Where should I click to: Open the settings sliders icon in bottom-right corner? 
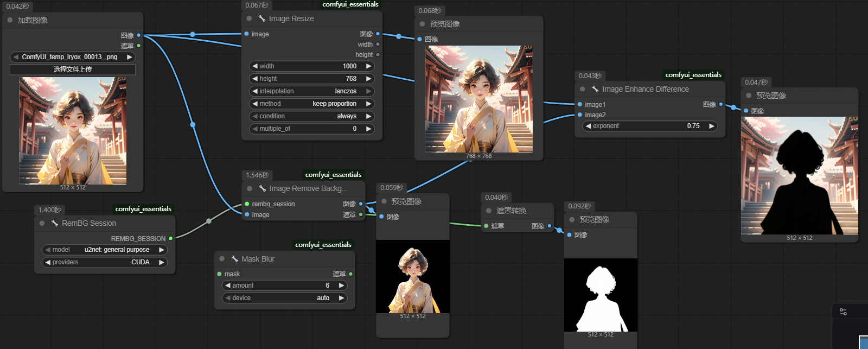pyautogui.click(x=843, y=312)
